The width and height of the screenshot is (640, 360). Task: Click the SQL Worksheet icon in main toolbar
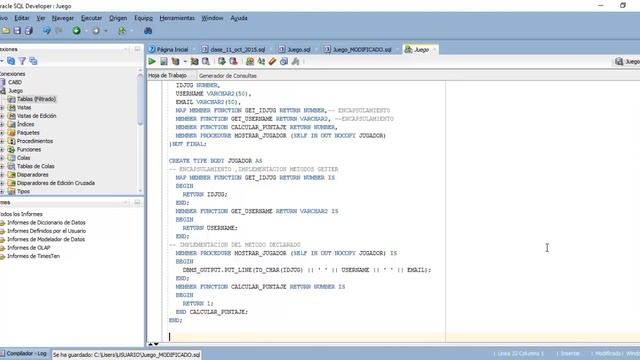click(122, 31)
